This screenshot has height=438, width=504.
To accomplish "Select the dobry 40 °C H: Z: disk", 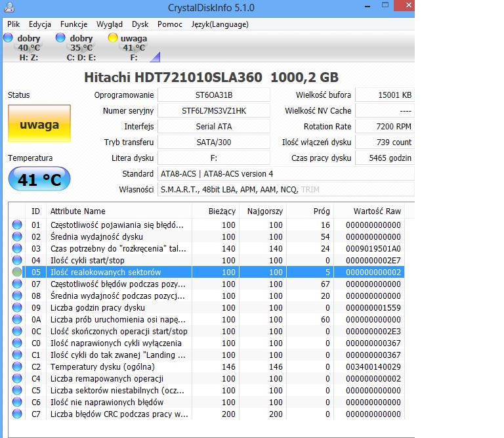I will [x=24, y=47].
